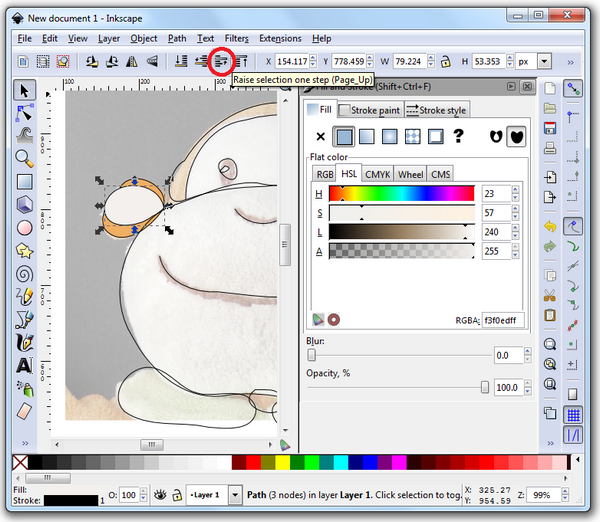Lower selection to bottom
This screenshot has height=522, width=600.
(181, 61)
